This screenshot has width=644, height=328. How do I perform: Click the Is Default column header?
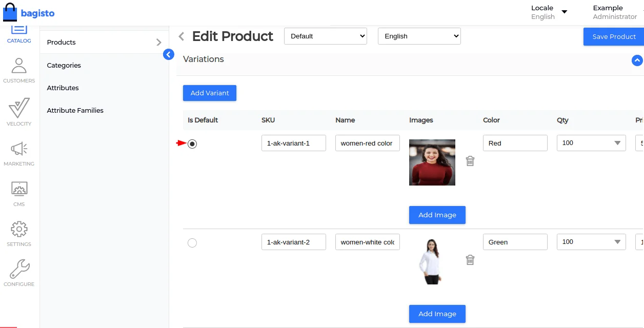(x=203, y=120)
